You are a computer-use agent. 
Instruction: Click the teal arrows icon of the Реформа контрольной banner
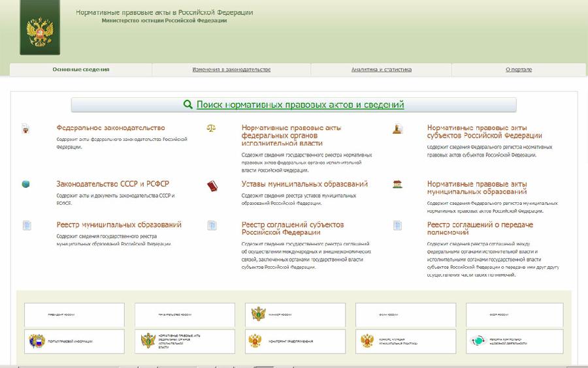[478, 341]
